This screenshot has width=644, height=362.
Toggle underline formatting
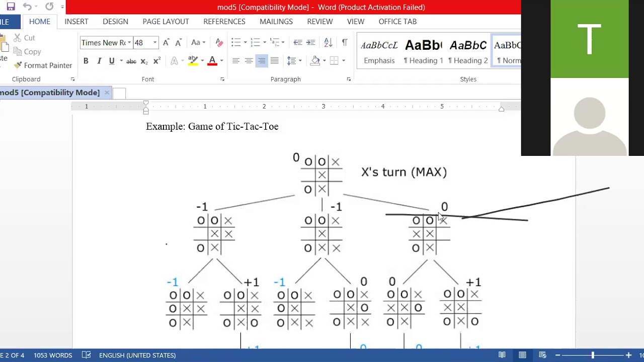(111, 61)
